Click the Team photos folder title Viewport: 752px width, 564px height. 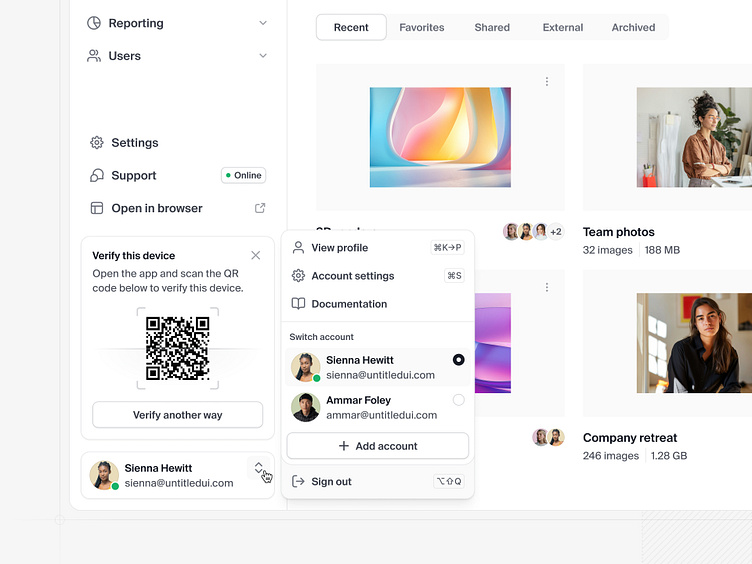pos(619,232)
